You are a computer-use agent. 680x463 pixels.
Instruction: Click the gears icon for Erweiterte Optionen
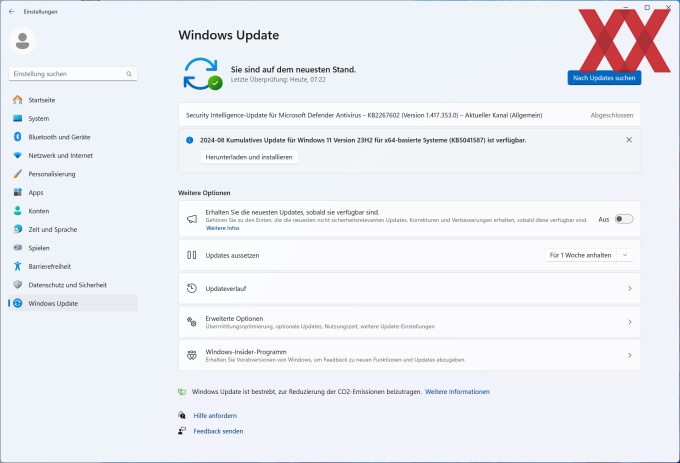coord(192,322)
